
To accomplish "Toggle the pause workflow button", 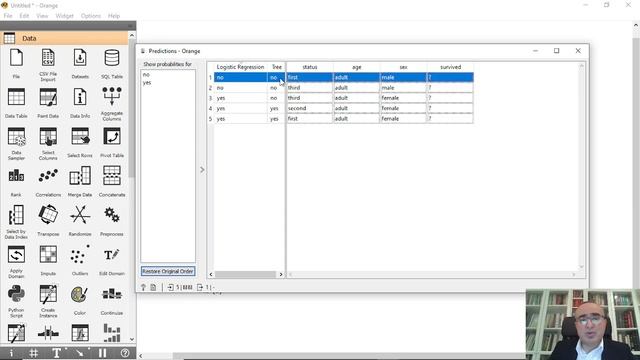I will [102, 353].
